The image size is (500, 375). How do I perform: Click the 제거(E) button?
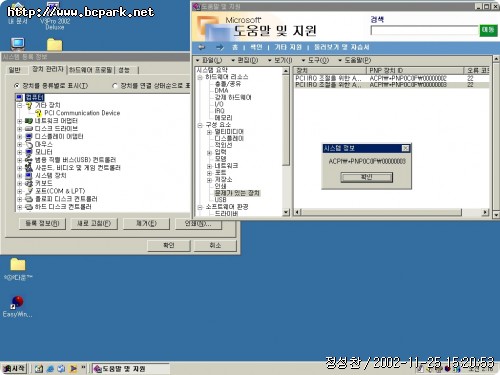146,223
